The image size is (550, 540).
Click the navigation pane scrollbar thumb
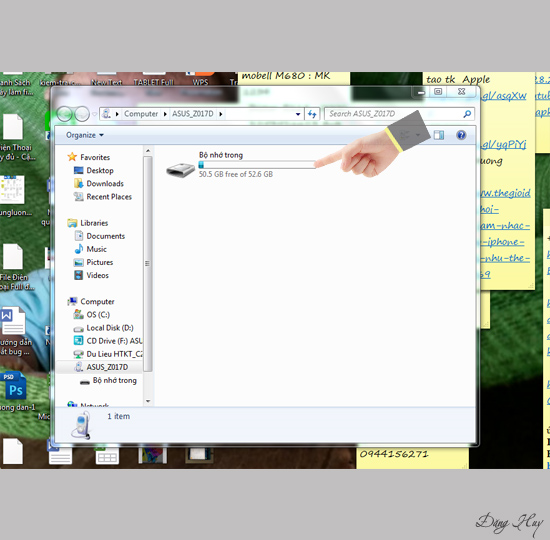tap(148, 264)
